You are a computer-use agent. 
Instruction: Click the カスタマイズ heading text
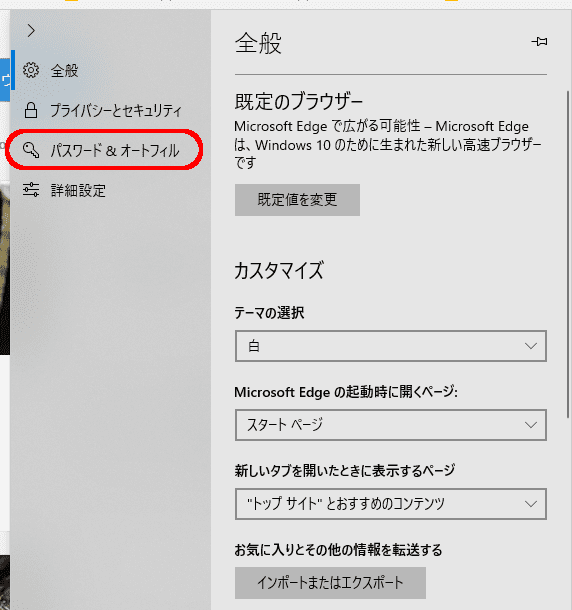[279, 270]
